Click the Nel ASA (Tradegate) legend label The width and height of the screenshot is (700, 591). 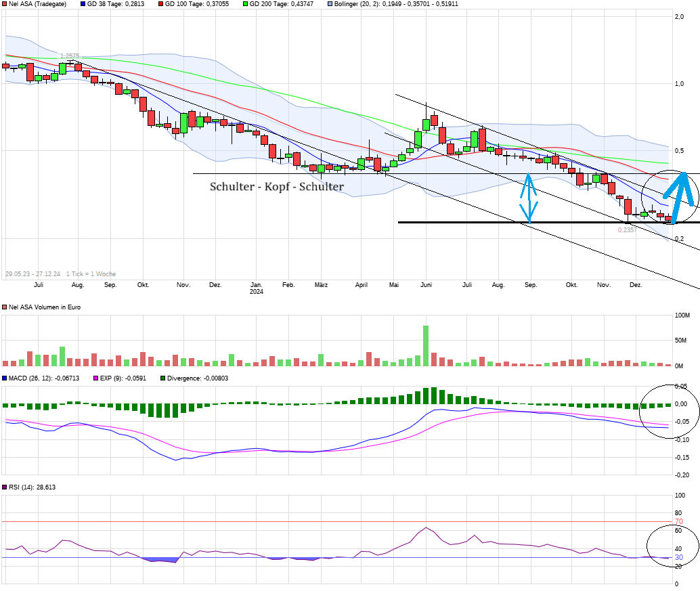pyautogui.click(x=37, y=3)
